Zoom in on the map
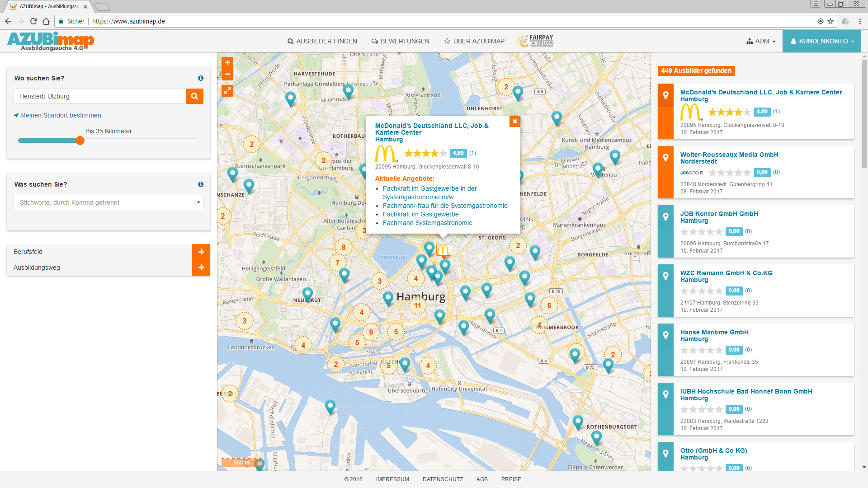This screenshot has width=868, height=488. pos(227,63)
